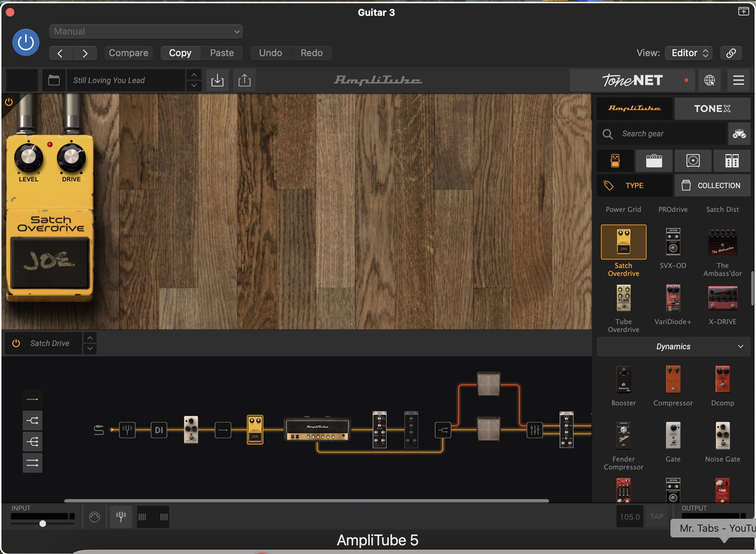Select the two-way split routing icon
The image size is (756, 554).
[32, 420]
